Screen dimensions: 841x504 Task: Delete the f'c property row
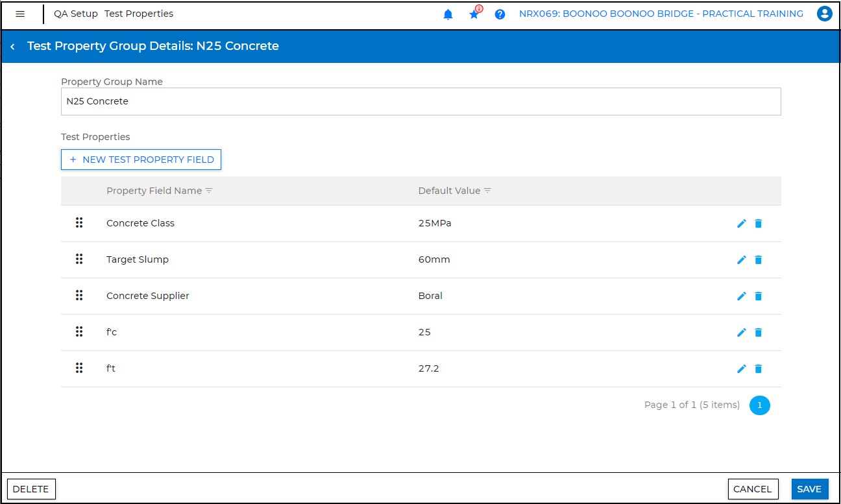click(x=759, y=332)
